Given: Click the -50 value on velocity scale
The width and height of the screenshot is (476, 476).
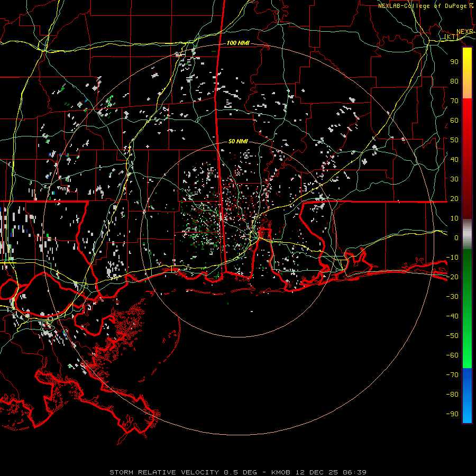Looking at the screenshot, I should [452, 336].
